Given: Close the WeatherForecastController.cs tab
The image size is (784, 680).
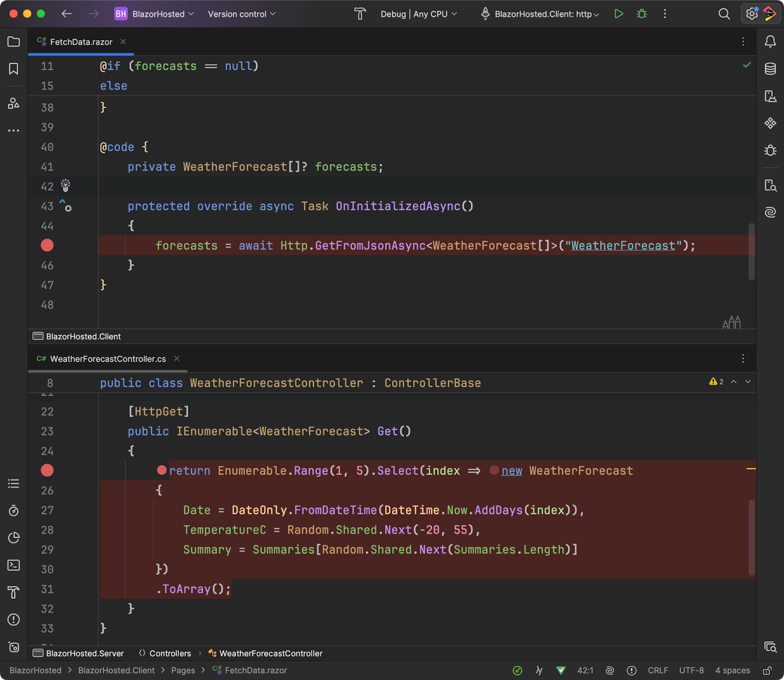Looking at the screenshot, I should point(177,359).
